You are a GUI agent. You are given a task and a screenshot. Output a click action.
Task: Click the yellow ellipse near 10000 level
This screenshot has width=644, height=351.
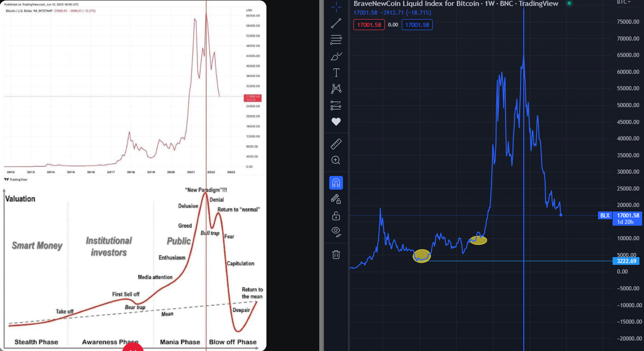(x=478, y=240)
